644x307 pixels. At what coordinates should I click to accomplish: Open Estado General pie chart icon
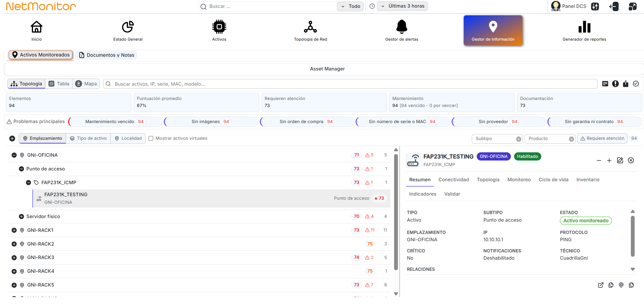click(128, 27)
